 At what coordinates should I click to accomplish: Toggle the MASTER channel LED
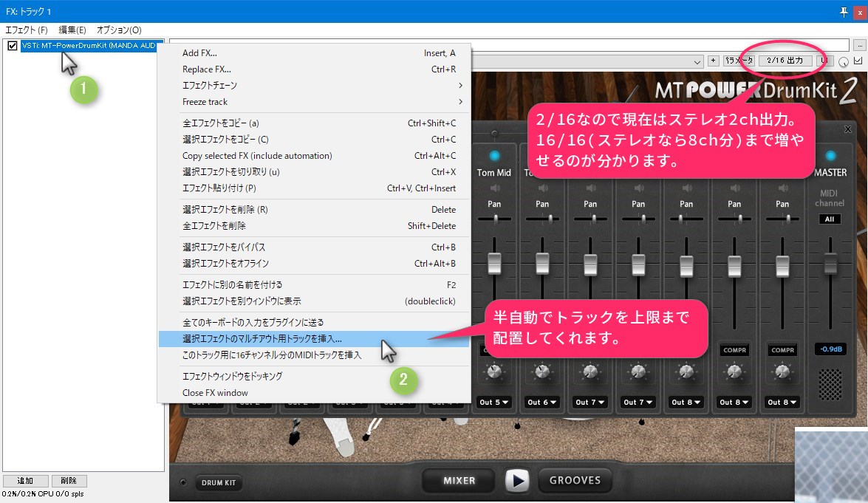point(830,156)
